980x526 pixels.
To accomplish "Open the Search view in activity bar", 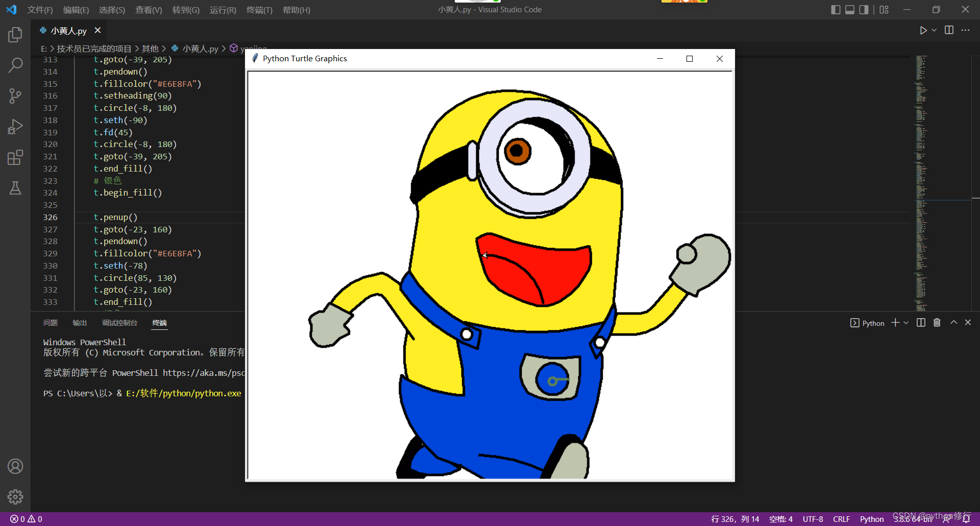I will tap(15, 65).
